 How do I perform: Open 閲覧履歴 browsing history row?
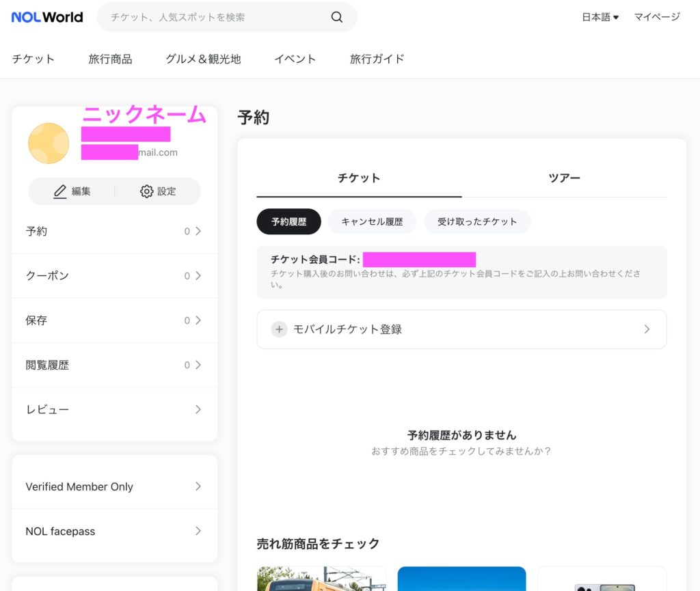[114, 365]
